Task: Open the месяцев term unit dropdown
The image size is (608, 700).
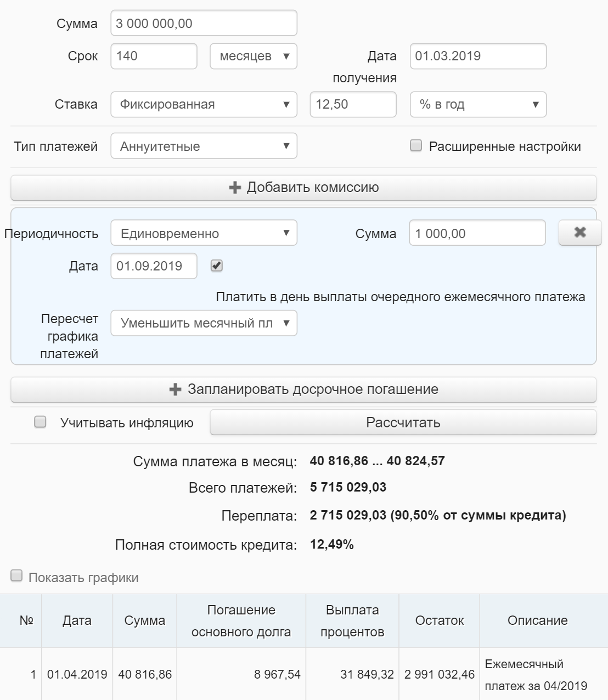Action: click(254, 56)
